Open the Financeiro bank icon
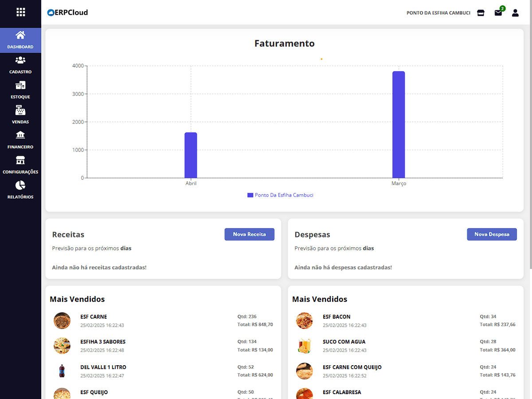The image size is (532, 399). 20,135
